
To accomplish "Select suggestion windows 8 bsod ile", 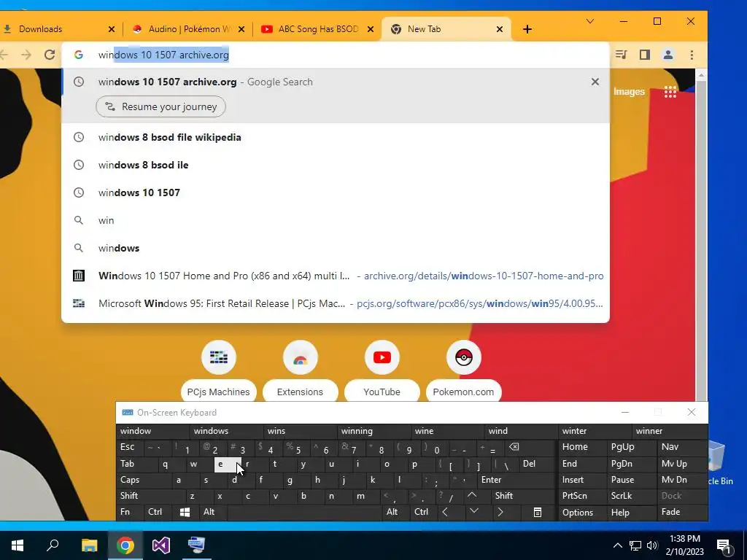I will pos(336,165).
